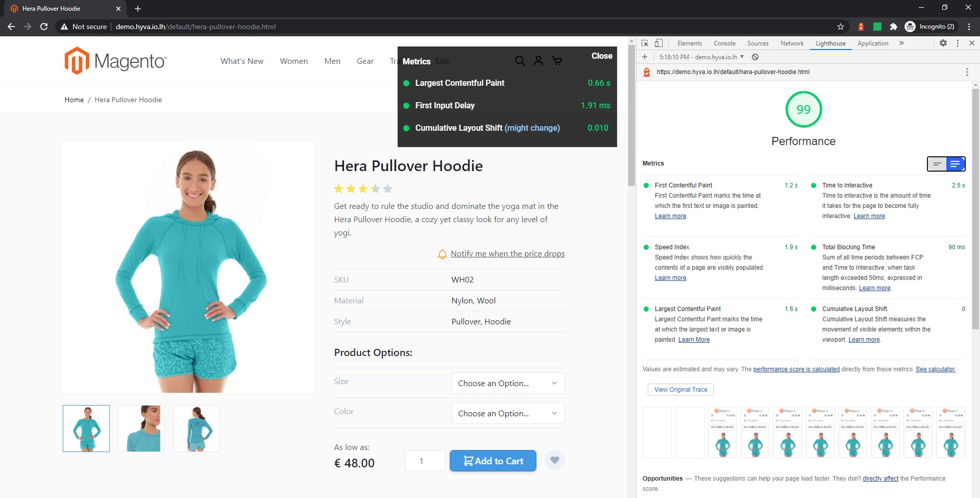
Task: Toggle the DevTools device toolbar icon
Action: pyautogui.click(x=658, y=43)
